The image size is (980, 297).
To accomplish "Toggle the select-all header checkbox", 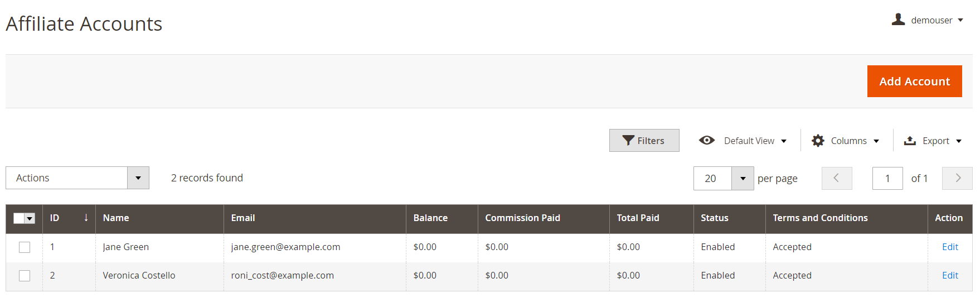I will pos(19,218).
